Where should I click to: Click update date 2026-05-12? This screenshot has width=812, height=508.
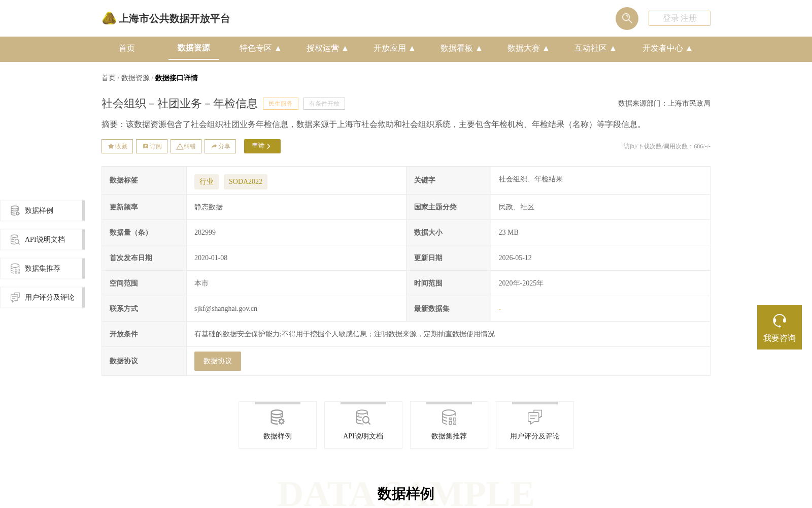point(515,258)
